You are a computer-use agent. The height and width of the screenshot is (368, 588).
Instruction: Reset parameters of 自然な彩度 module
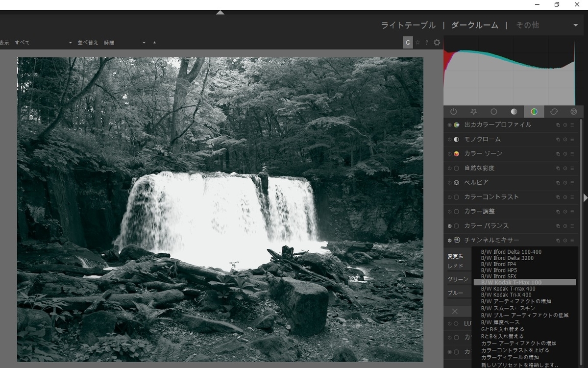[565, 169]
